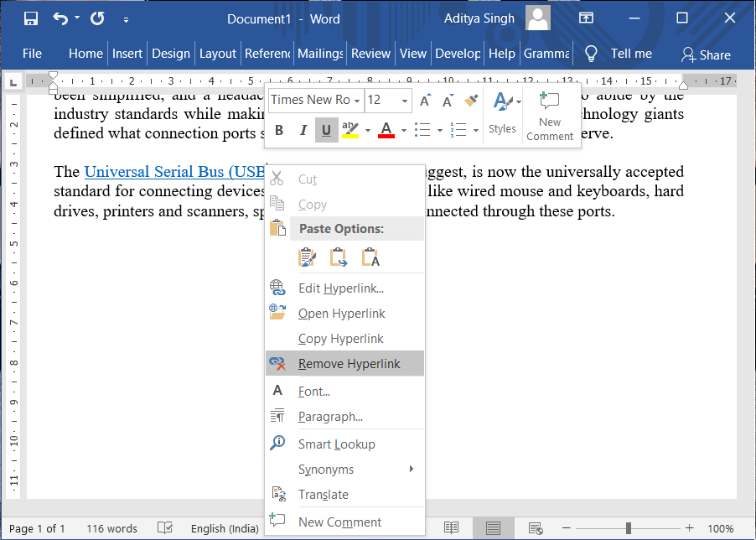The width and height of the screenshot is (756, 540).
Task: Switch to Web Layout view
Action: pyautogui.click(x=536, y=528)
